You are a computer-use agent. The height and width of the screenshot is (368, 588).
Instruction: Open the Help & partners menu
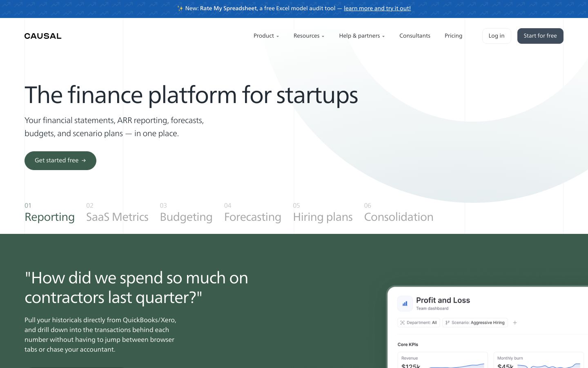point(362,36)
